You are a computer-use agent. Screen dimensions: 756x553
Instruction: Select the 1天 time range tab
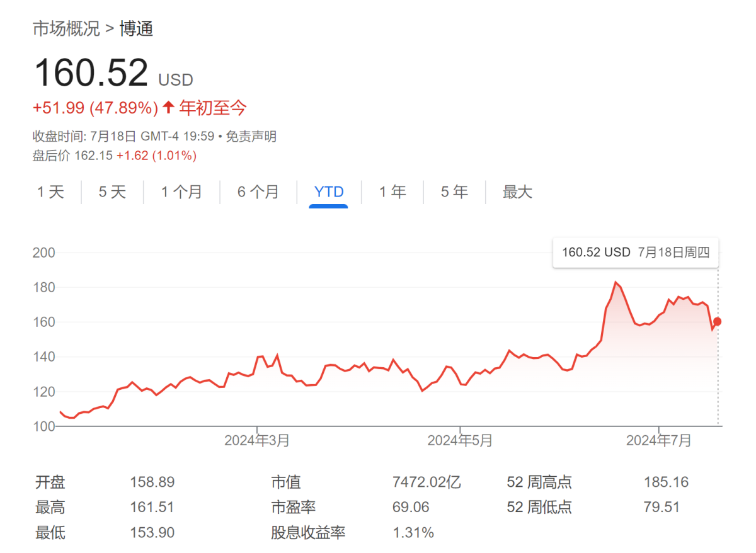[x=51, y=192]
